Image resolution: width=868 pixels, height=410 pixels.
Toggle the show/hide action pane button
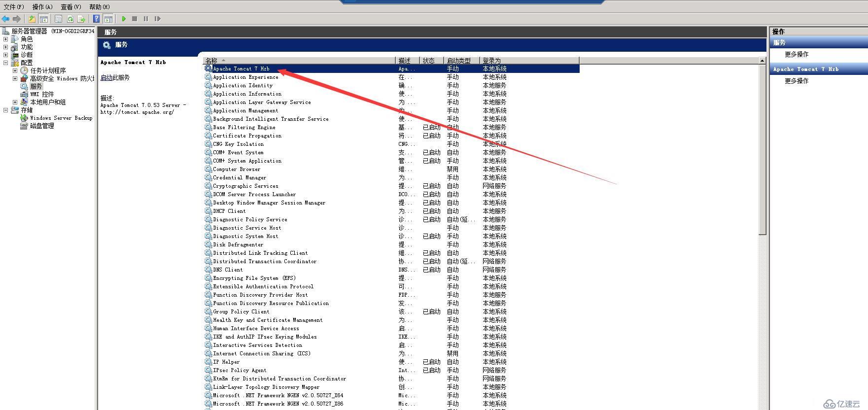(x=108, y=19)
